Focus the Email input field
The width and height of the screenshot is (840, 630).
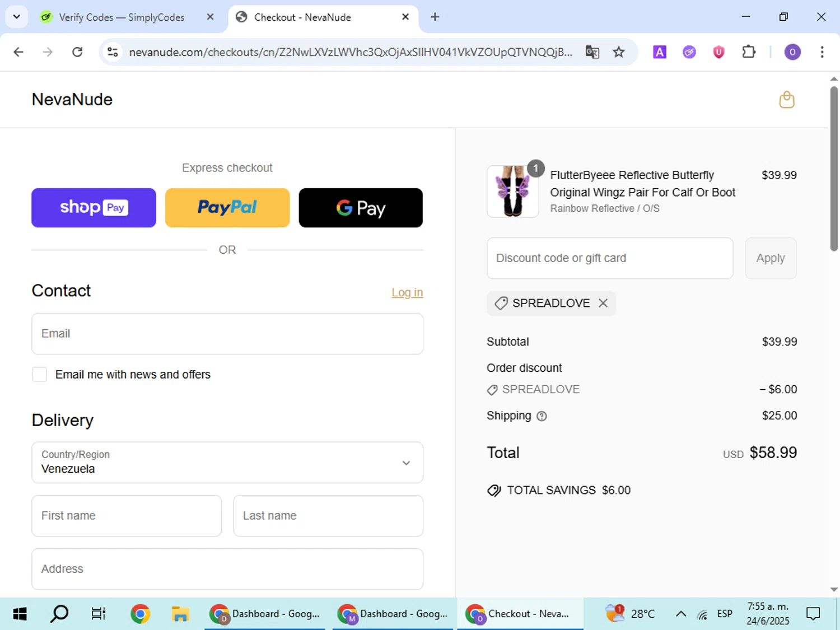click(x=227, y=334)
